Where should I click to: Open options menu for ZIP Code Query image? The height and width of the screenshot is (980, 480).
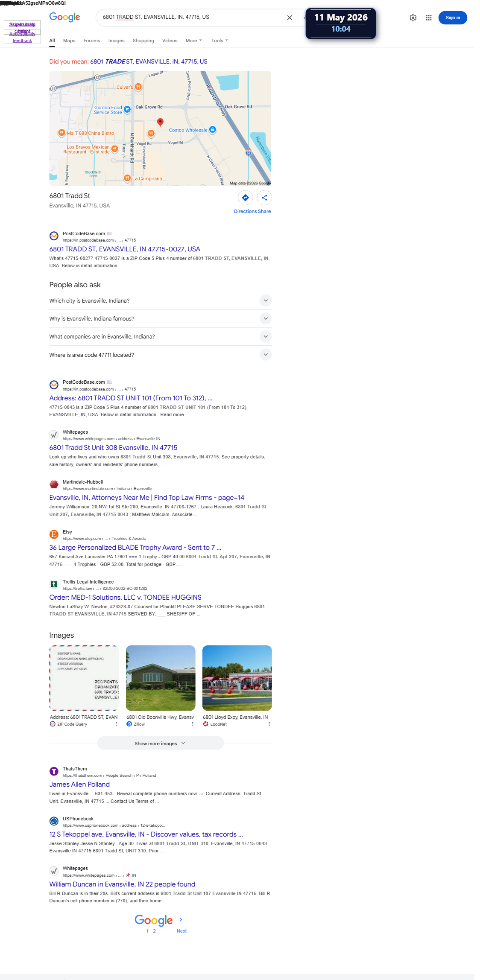(116, 724)
